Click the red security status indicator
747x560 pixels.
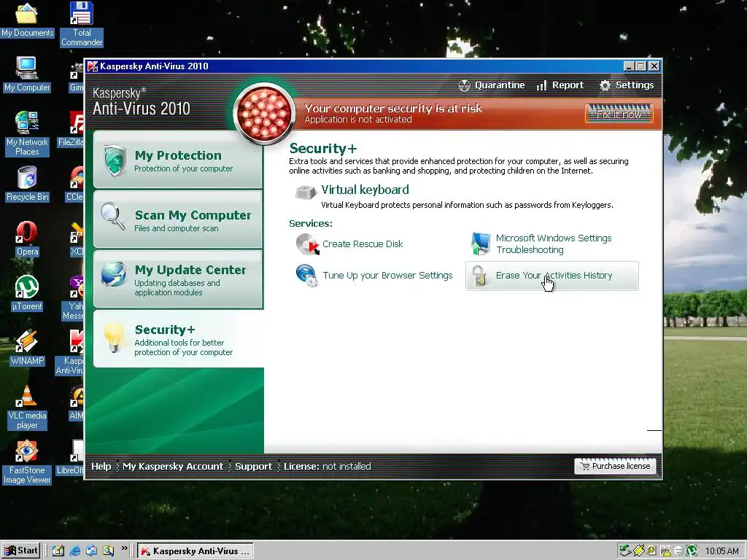click(264, 114)
